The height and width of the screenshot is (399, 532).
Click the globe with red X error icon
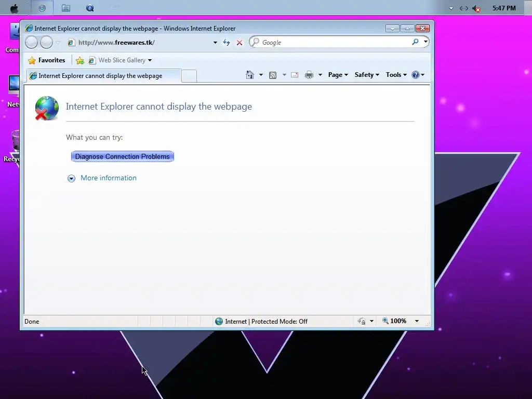click(47, 108)
